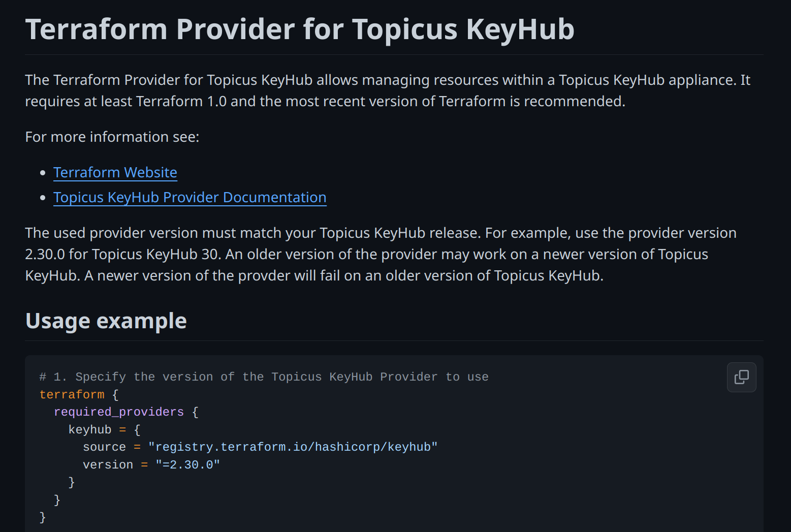
Task: Click the closing brace of required_providers block
Action: coord(57,500)
